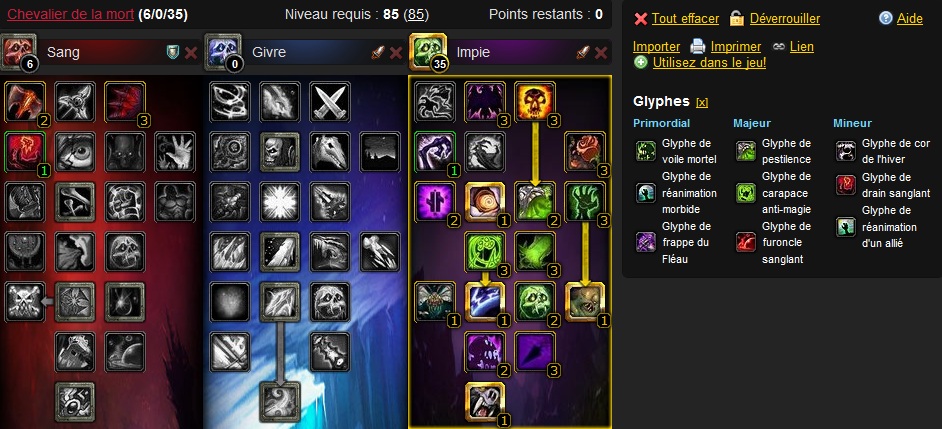Reset the Sang tree with red X
The height and width of the screenshot is (429, 942).
(x=191, y=53)
